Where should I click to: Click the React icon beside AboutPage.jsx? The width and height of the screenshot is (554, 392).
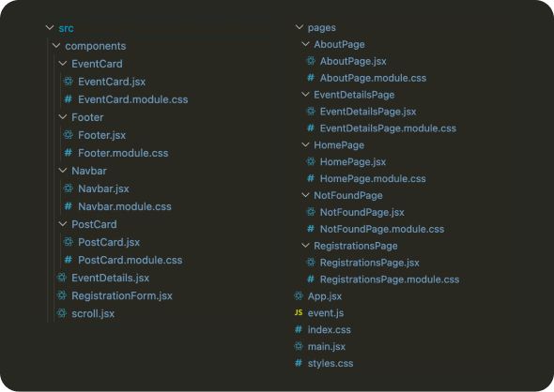pyautogui.click(x=311, y=61)
